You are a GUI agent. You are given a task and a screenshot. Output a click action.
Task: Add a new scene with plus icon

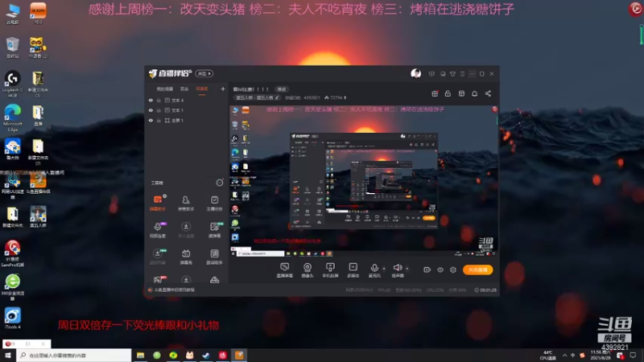(x=223, y=88)
